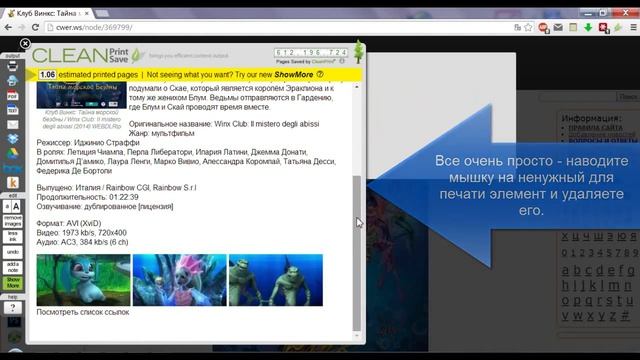Image resolution: width=640 pixels, height=360 pixels.
Task: Click the browser Back arrow
Action: click(x=8, y=27)
